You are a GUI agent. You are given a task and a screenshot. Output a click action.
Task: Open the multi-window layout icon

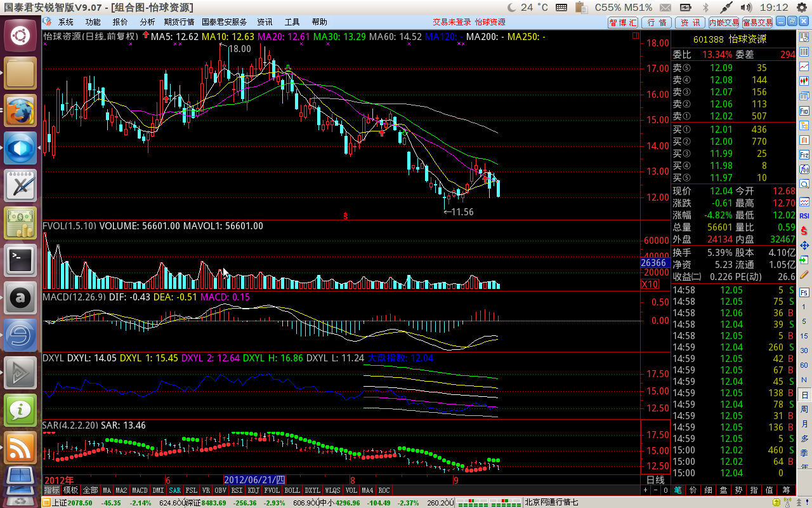(x=804, y=96)
